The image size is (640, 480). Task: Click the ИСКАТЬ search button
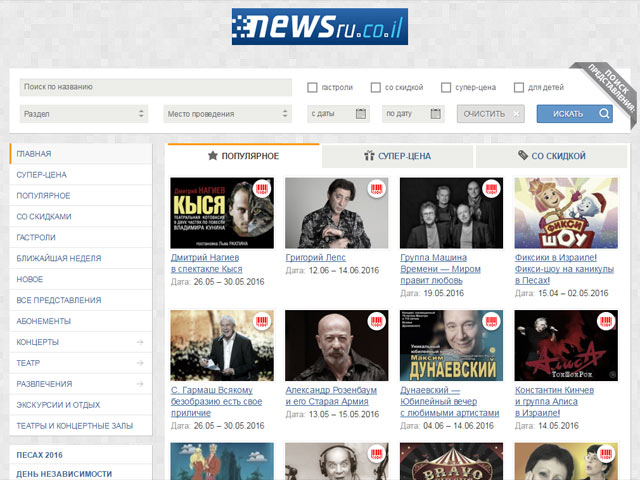574,114
